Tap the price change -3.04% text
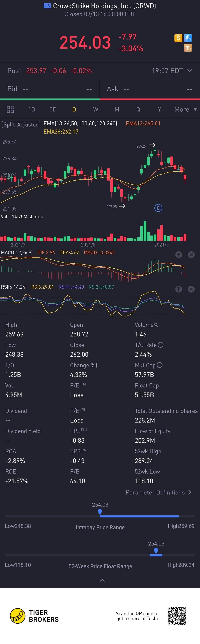 pyautogui.click(x=131, y=48)
